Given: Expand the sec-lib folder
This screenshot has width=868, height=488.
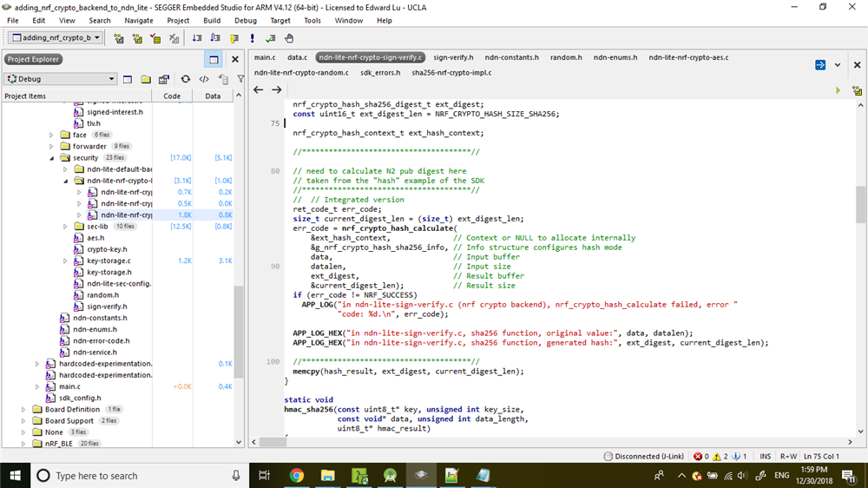Looking at the screenshot, I should [x=65, y=227].
